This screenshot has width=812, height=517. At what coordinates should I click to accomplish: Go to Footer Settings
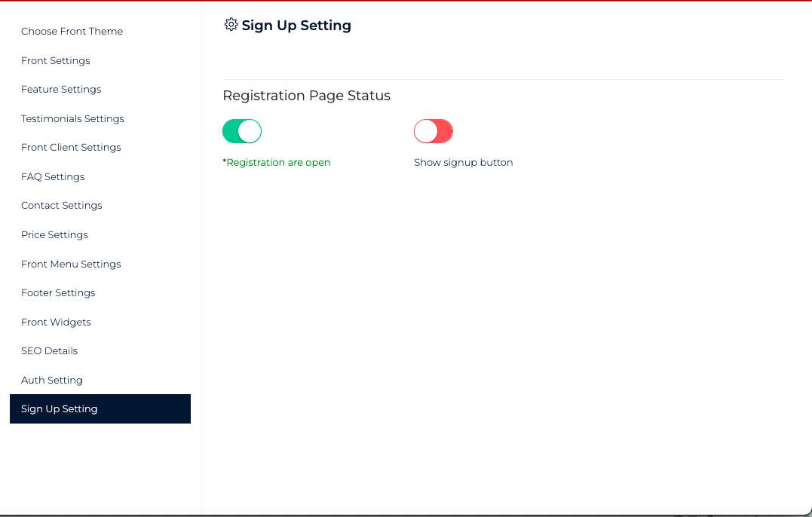[58, 293]
